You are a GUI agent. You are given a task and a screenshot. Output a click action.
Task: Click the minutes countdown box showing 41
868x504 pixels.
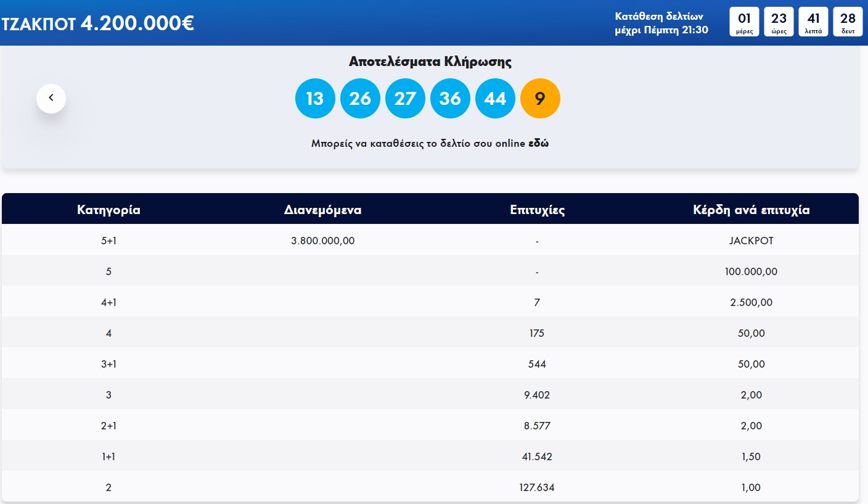pos(814,22)
